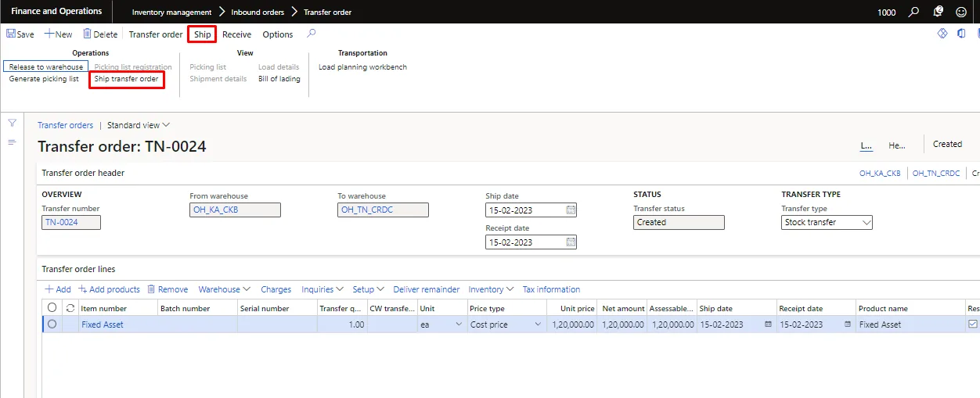Click Ship transfer order
The image size is (980, 398).
[127, 79]
